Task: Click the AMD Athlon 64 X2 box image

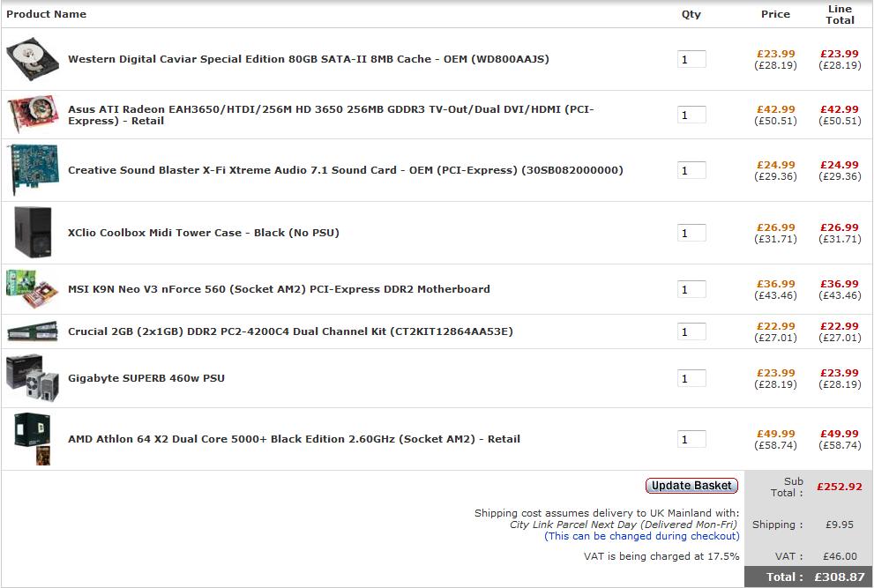Action: pyautogui.click(x=33, y=439)
